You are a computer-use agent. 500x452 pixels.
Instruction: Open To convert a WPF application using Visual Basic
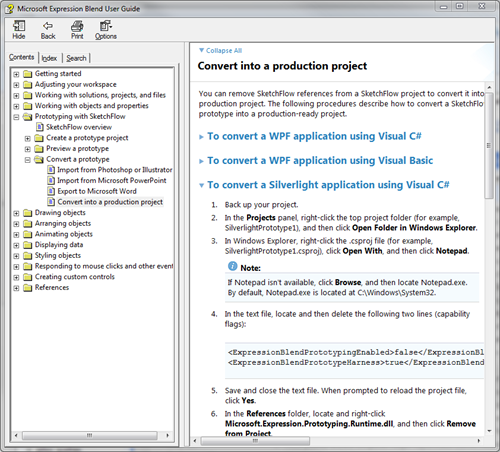pos(320,161)
